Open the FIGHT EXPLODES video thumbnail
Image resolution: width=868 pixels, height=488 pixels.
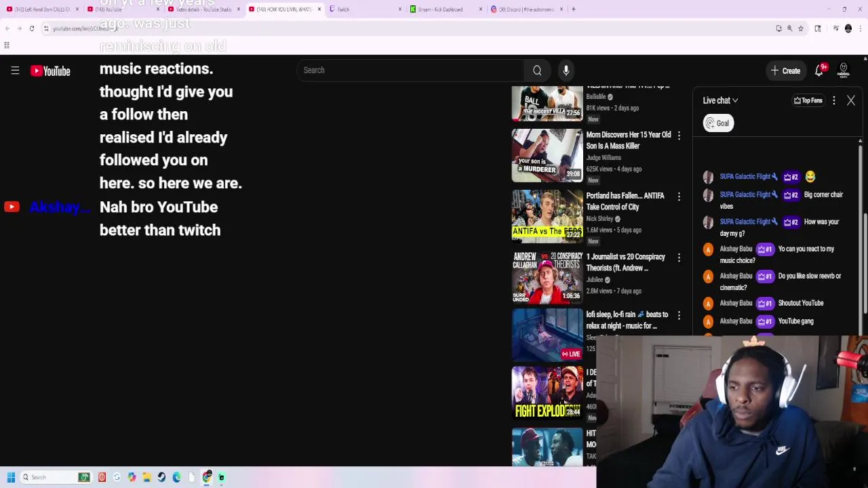point(547,393)
